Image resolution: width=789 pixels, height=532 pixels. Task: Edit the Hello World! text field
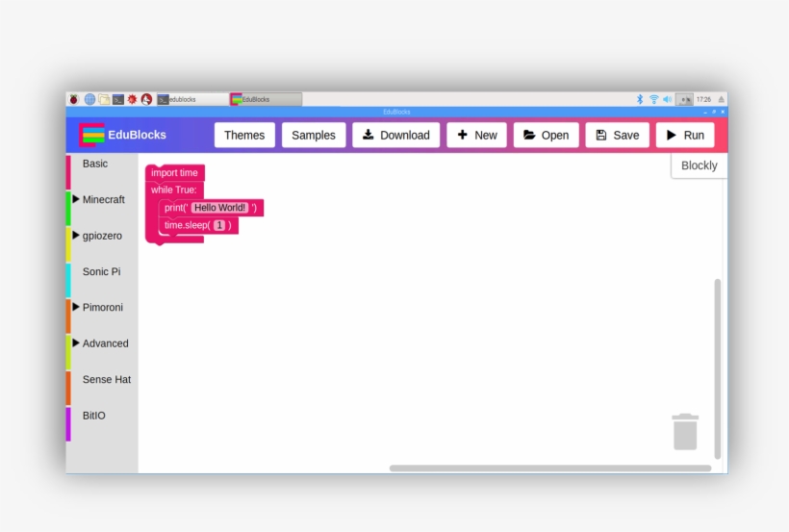click(x=220, y=208)
